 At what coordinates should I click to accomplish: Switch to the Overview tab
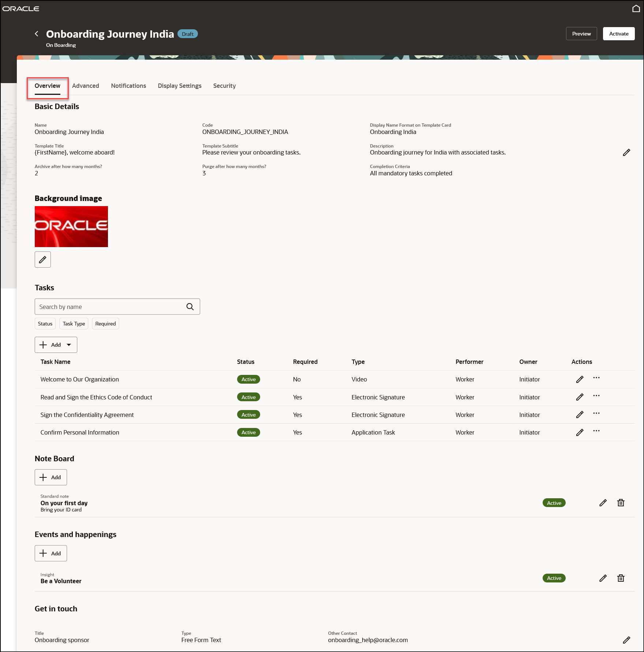click(x=48, y=86)
